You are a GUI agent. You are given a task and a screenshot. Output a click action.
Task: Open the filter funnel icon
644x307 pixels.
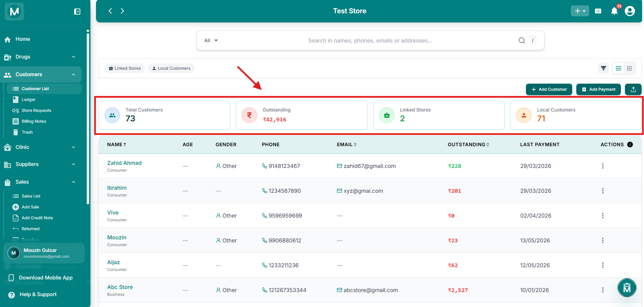click(x=604, y=68)
